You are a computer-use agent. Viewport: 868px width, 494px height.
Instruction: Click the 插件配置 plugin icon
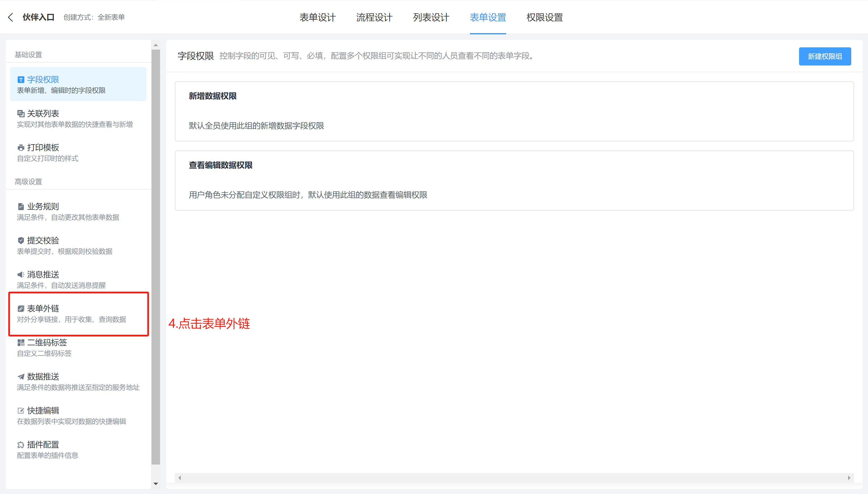[21, 444]
